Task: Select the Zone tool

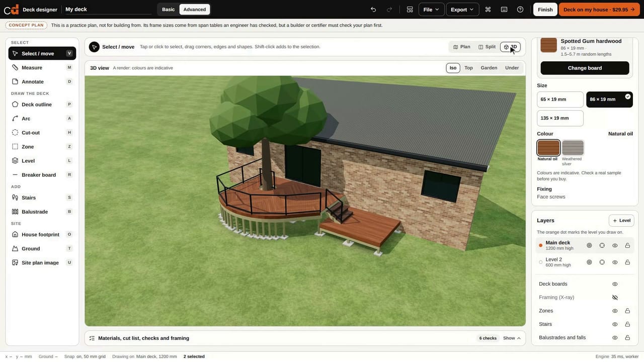Action: (42, 147)
